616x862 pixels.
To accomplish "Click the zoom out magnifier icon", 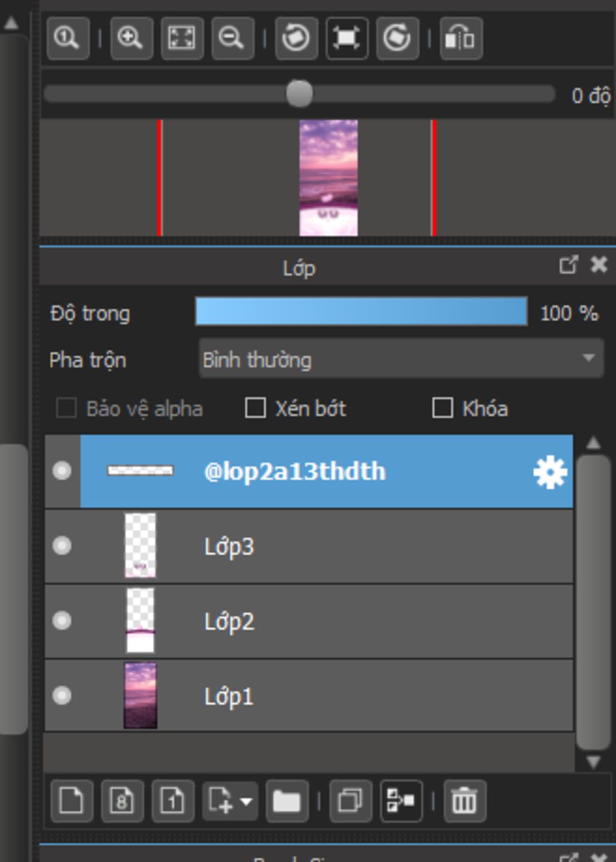I will click(232, 39).
